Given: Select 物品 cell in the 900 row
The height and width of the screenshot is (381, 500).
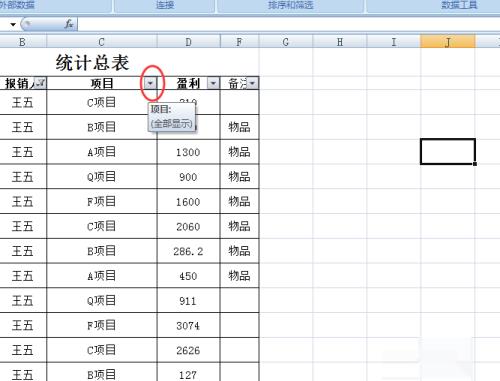Looking at the screenshot, I should click(239, 177).
